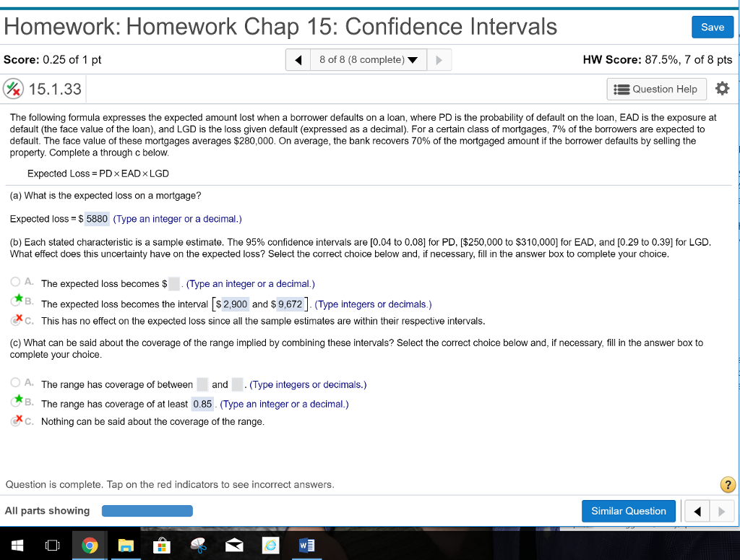
Task: Click the question number 15.1.33 text
Action: 55,89
